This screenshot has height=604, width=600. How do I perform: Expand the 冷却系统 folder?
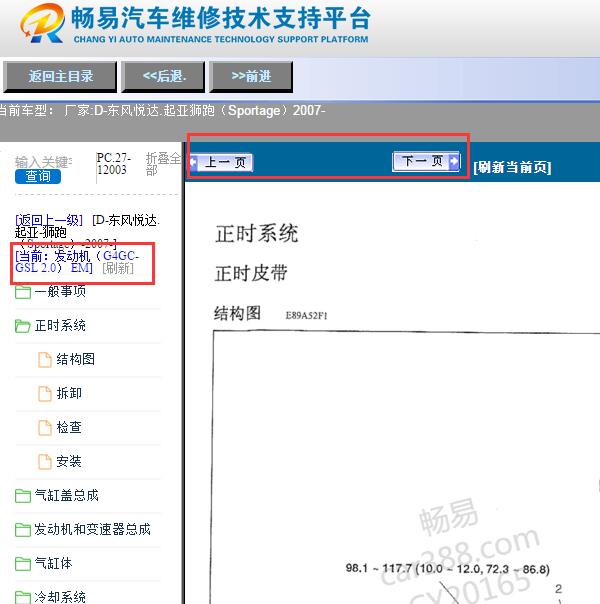(x=60, y=597)
